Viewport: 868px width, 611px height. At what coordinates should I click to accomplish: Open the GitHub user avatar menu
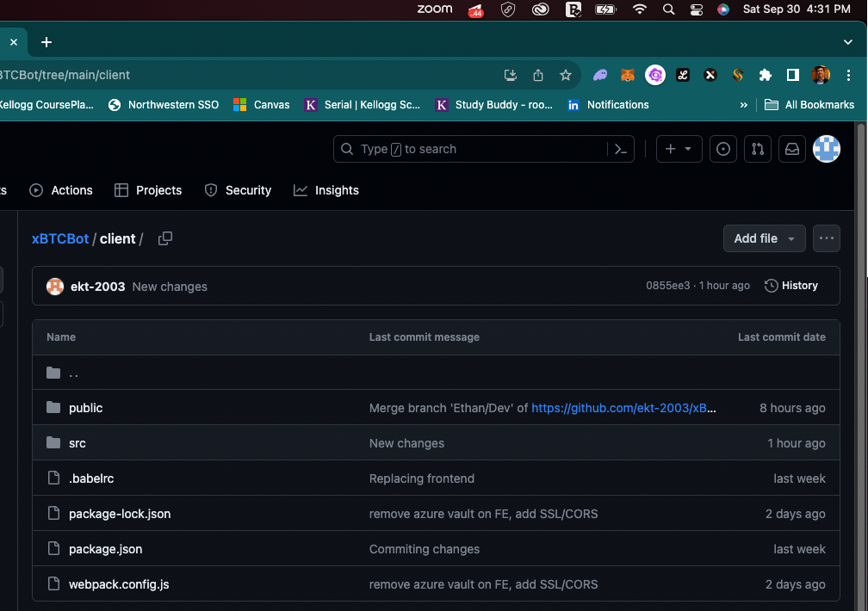827,149
